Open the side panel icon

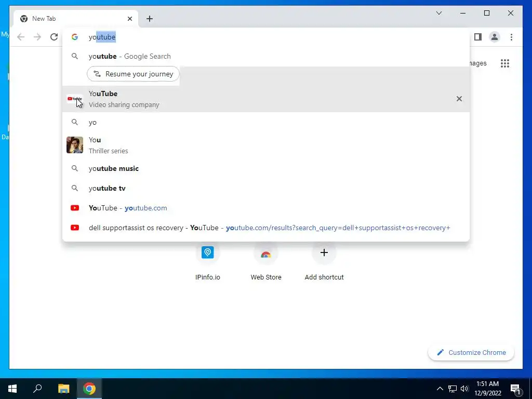click(x=478, y=37)
